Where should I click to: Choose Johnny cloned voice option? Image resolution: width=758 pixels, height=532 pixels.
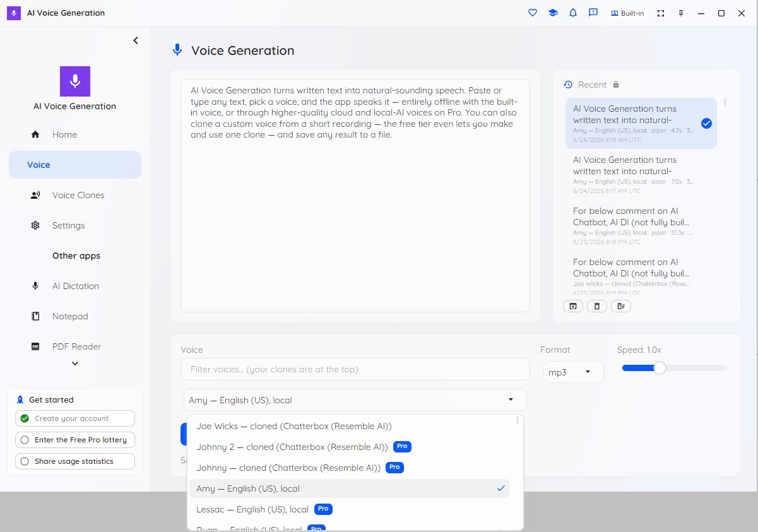tap(350, 468)
